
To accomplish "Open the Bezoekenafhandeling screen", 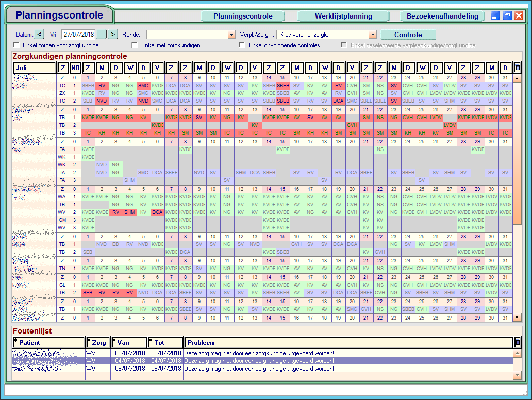I will 442,16.
